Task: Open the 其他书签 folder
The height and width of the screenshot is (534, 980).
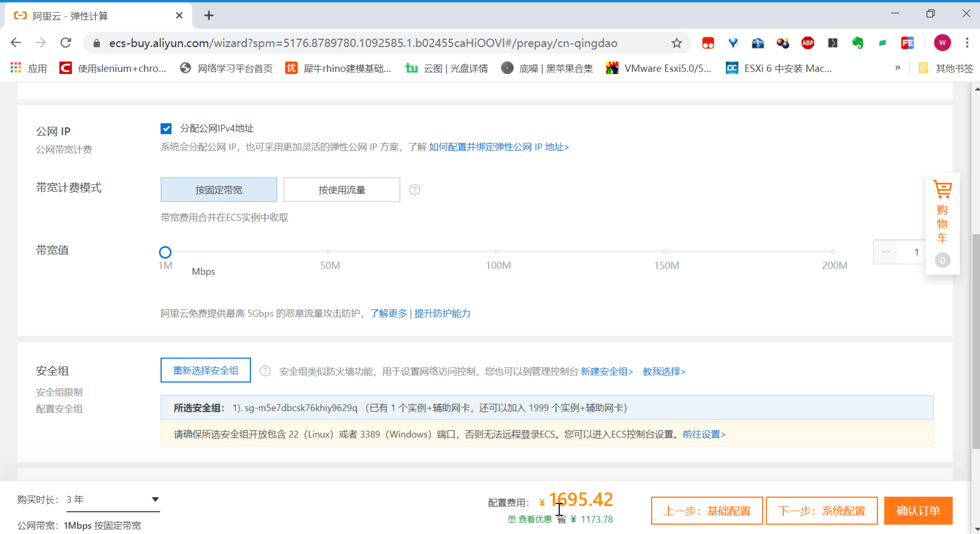Action: point(946,68)
